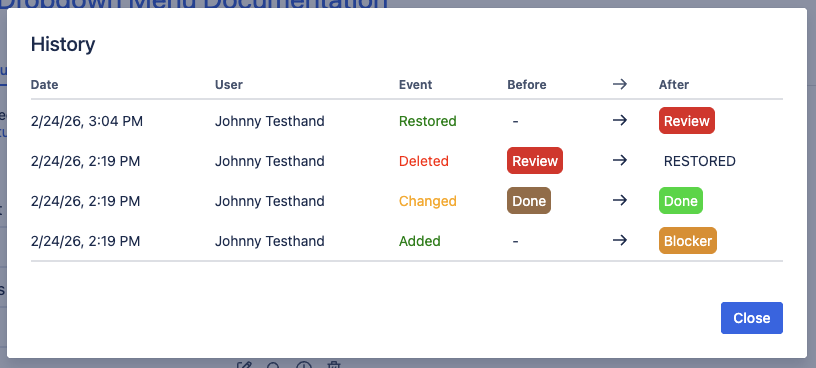
Task: Click the arrow in the Restored row
Action: click(x=619, y=120)
